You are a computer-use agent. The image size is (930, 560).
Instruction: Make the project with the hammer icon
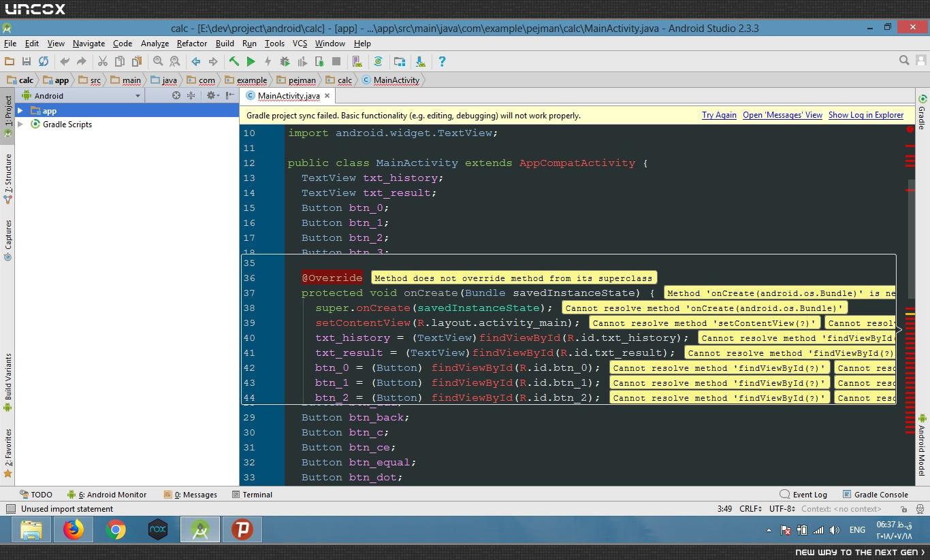click(x=234, y=61)
